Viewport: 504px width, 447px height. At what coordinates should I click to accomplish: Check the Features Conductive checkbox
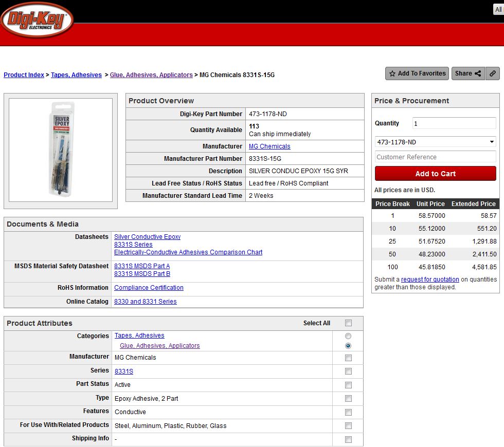click(x=348, y=412)
